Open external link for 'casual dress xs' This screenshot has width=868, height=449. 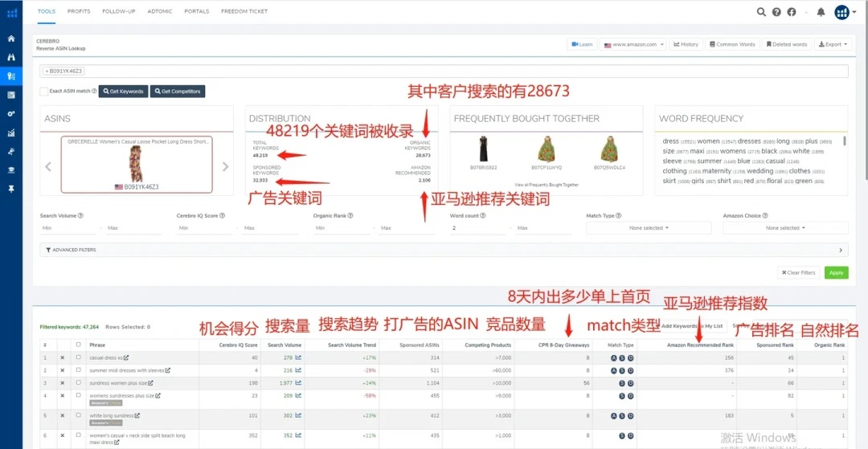pyautogui.click(x=127, y=357)
